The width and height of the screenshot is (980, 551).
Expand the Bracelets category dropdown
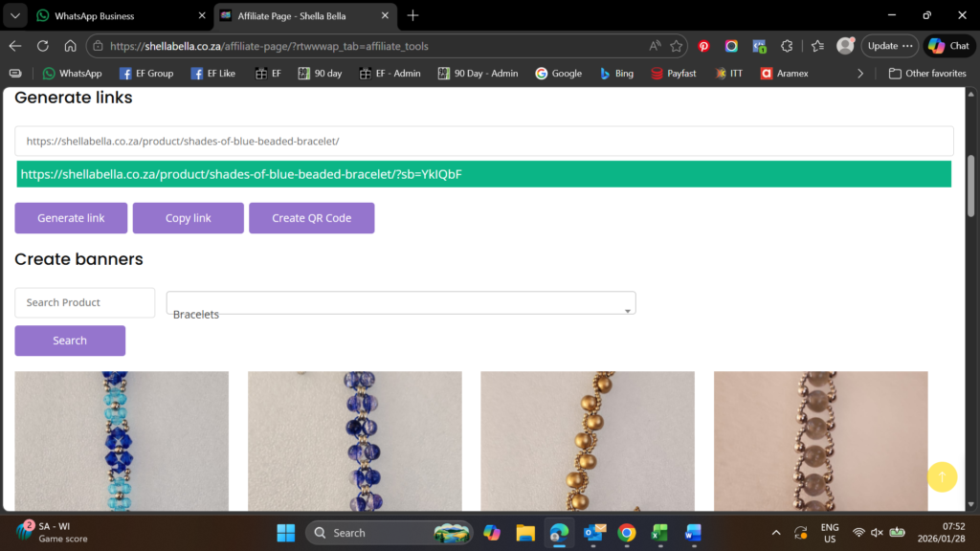tap(401, 303)
